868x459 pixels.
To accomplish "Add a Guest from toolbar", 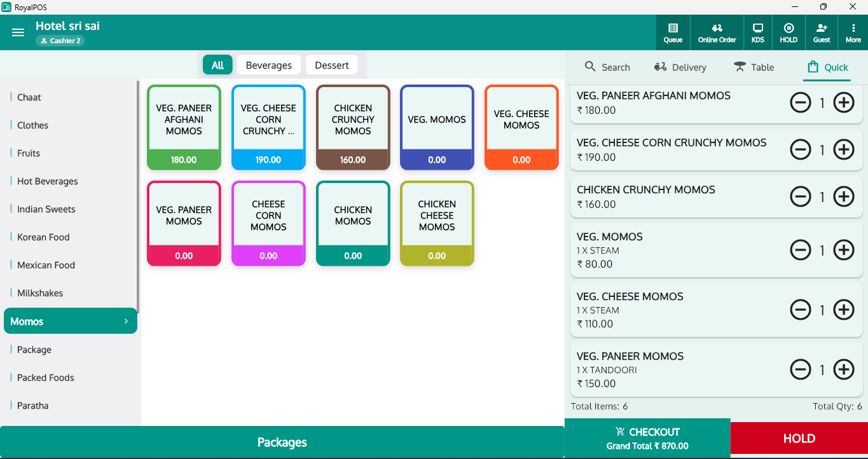I will pos(822,32).
